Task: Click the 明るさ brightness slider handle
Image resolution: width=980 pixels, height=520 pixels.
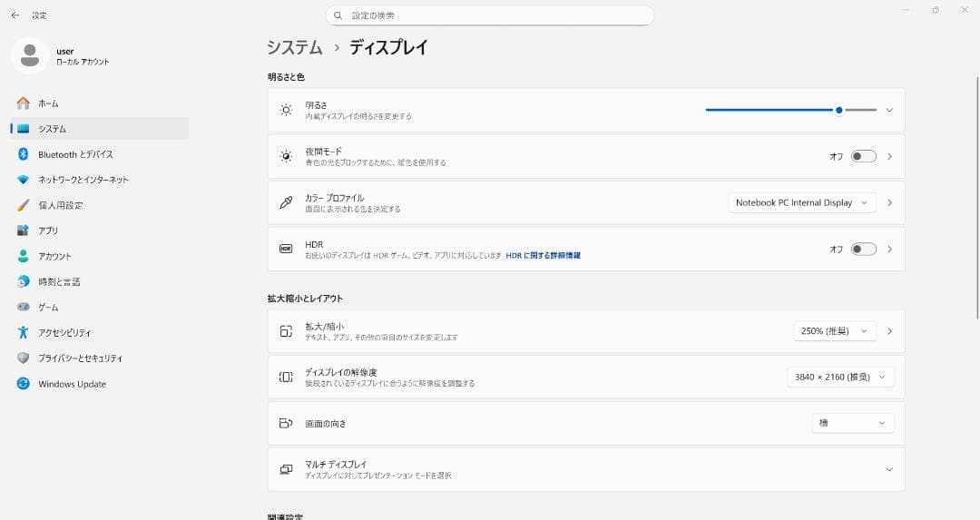Action: [839, 110]
